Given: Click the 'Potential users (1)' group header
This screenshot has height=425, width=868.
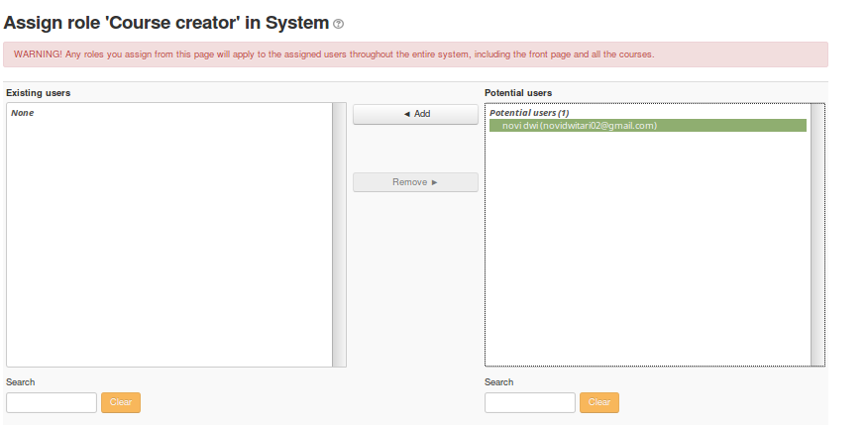Looking at the screenshot, I should (529, 113).
